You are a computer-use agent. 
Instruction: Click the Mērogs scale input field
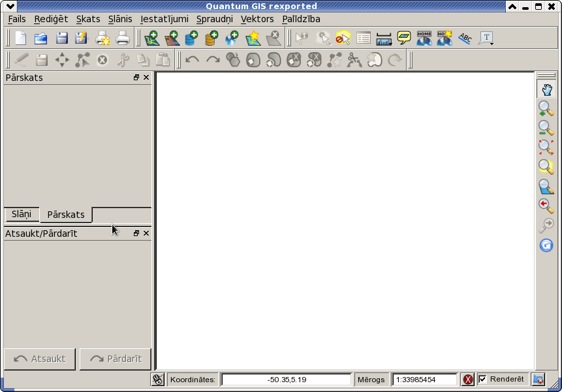point(425,380)
